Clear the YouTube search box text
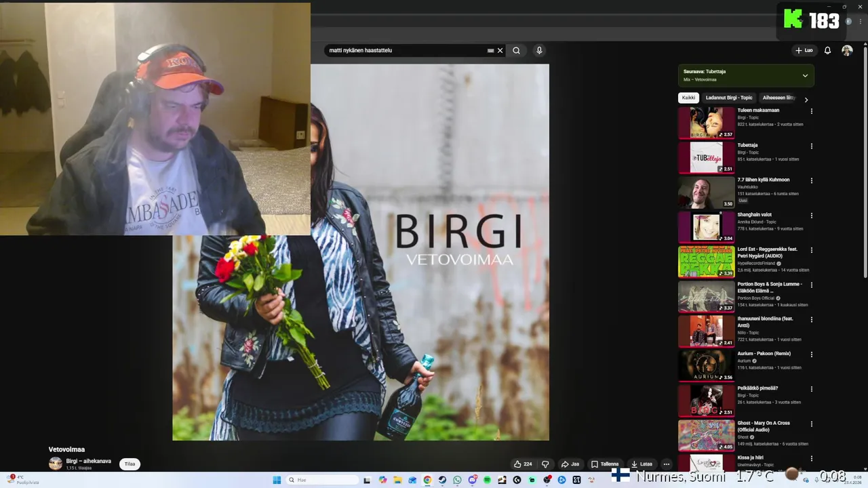This screenshot has width=868, height=488. [x=500, y=50]
